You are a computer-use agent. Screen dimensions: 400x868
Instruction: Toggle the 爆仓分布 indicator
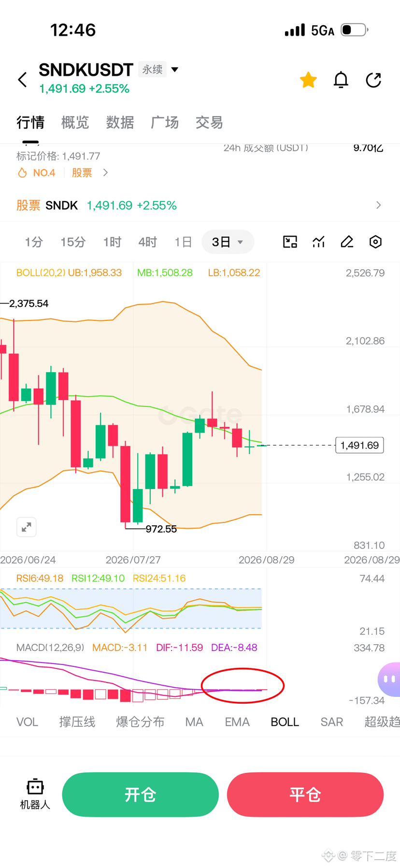coord(140,722)
